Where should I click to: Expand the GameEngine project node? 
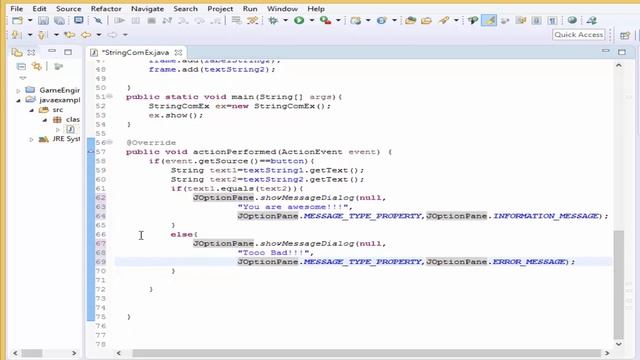[x=18, y=90]
